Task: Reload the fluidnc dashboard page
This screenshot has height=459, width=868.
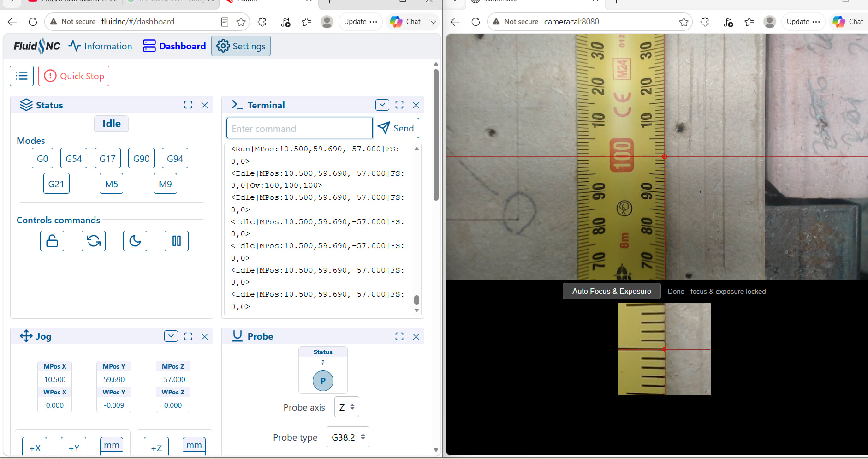Action: tap(33, 22)
